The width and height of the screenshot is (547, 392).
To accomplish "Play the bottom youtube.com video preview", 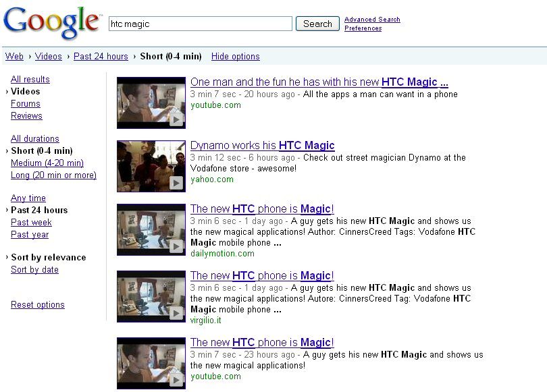I will (x=176, y=378).
